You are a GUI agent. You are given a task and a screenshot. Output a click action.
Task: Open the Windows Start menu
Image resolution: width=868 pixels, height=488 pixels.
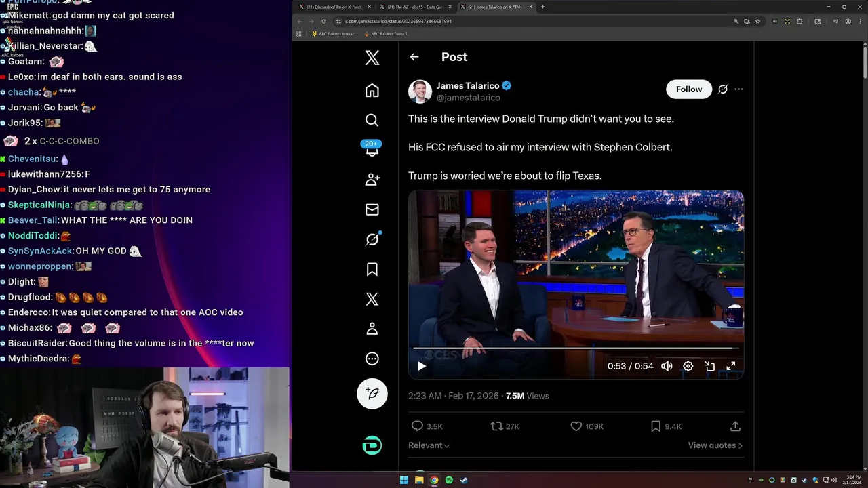tap(404, 480)
